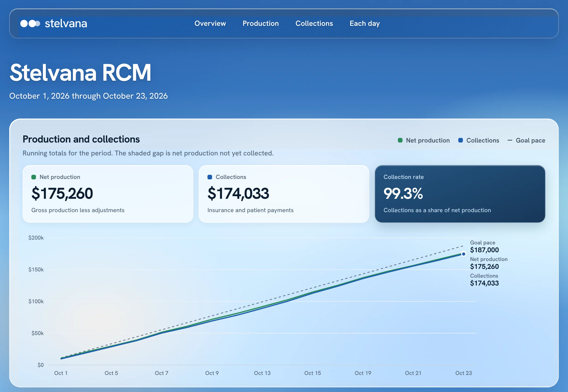Click the Goal pace legend dash marker
The image size is (568, 392).
point(510,140)
